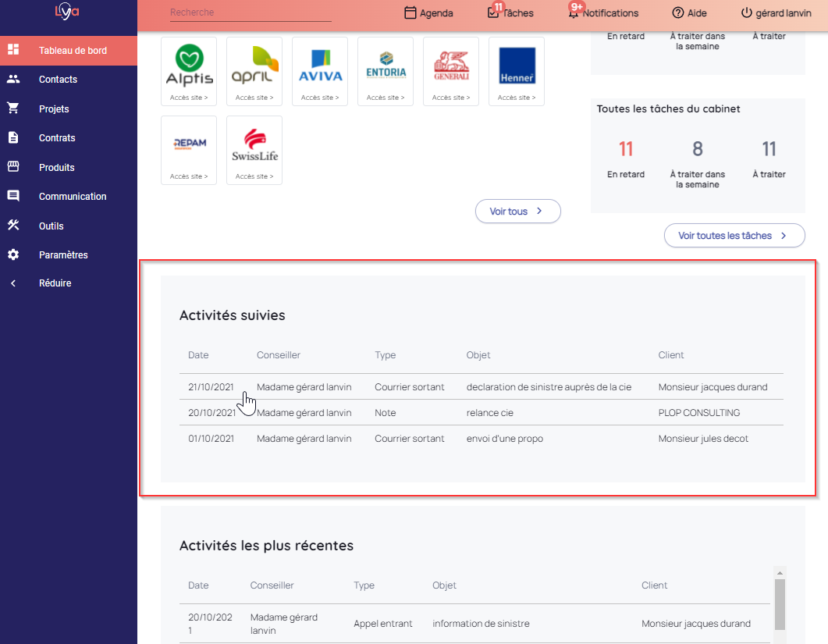Open the SwissLife partner site tile

[x=254, y=150]
